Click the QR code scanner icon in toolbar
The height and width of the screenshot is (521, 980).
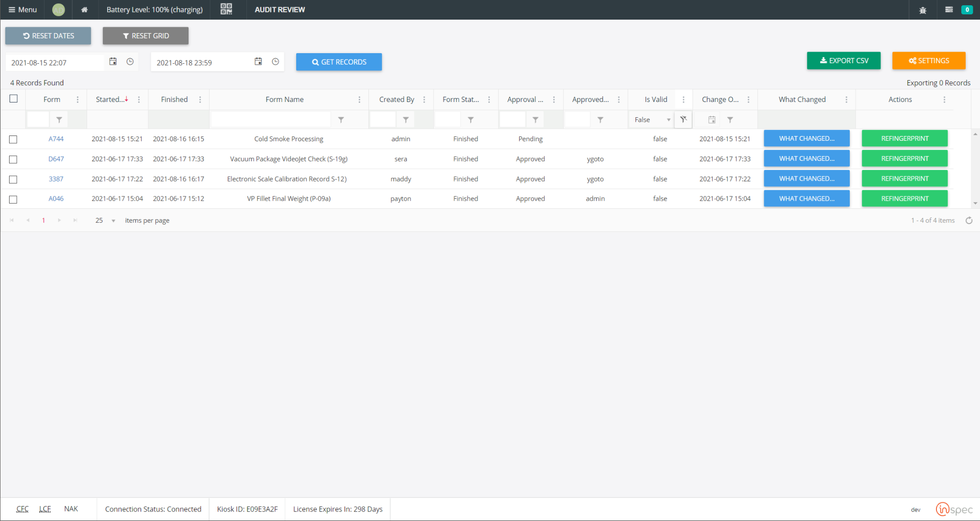[x=226, y=9]
